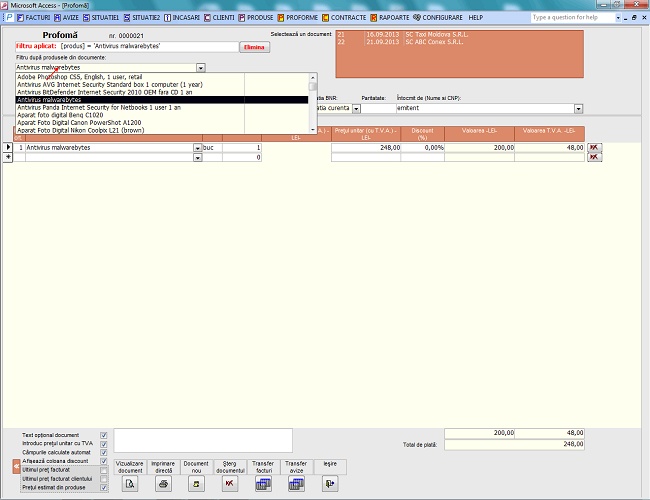650x500 pixels.
Task: Click the record selector arrow on row 1
Action: (8, 147)
